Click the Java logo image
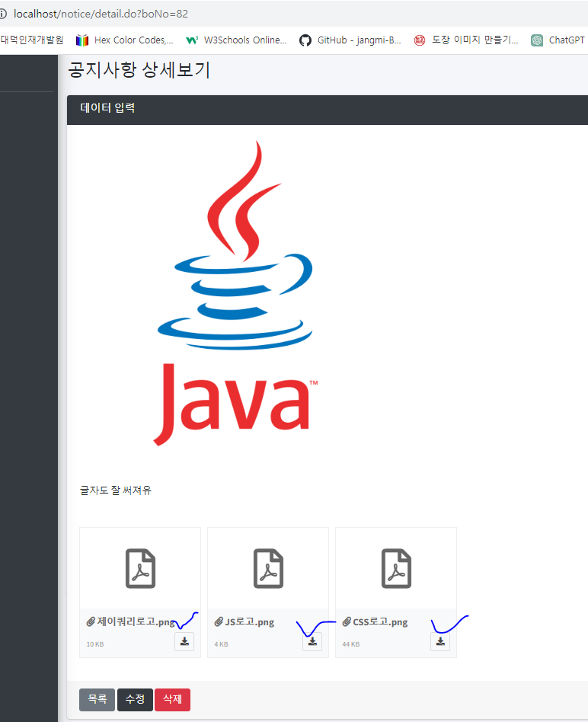Viewport: 588px width, 722px height. (236, 293)
